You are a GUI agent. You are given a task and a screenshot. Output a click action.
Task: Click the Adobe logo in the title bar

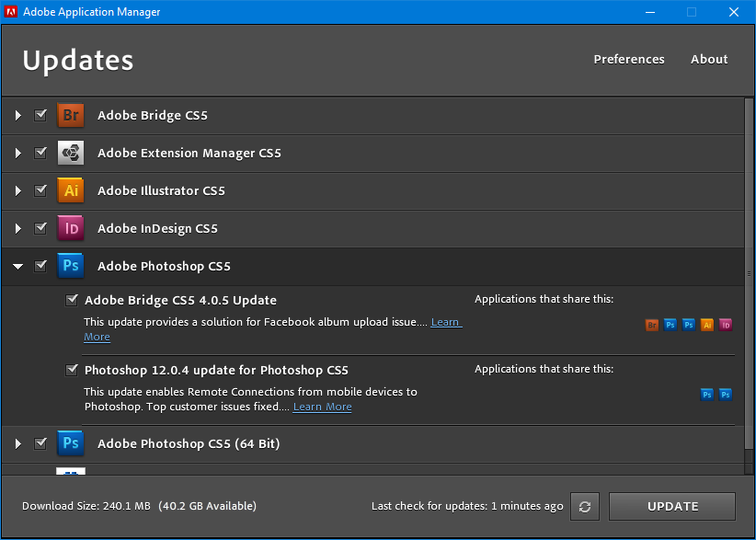[x=11, y=12]
